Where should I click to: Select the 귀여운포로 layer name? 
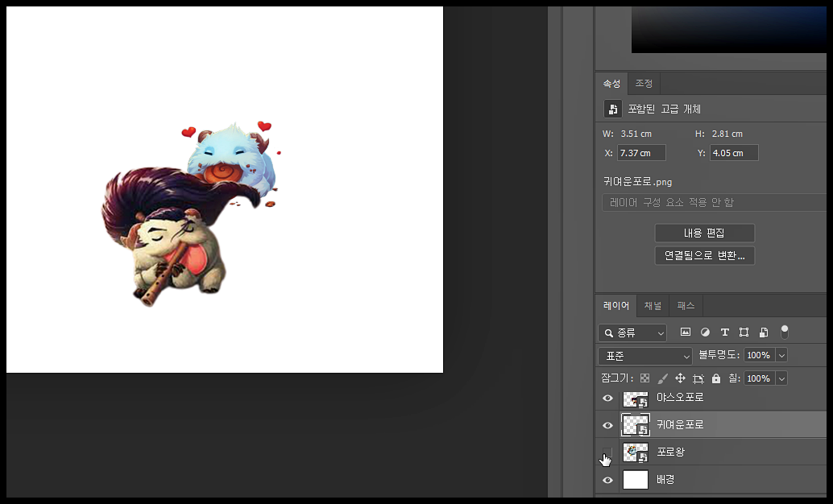point(680,425)
